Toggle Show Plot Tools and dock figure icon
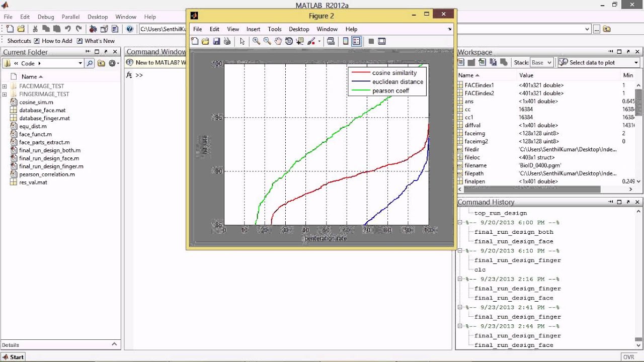This screenshot has width=644, height=362. pyautogui.click(x=382, y=41)
